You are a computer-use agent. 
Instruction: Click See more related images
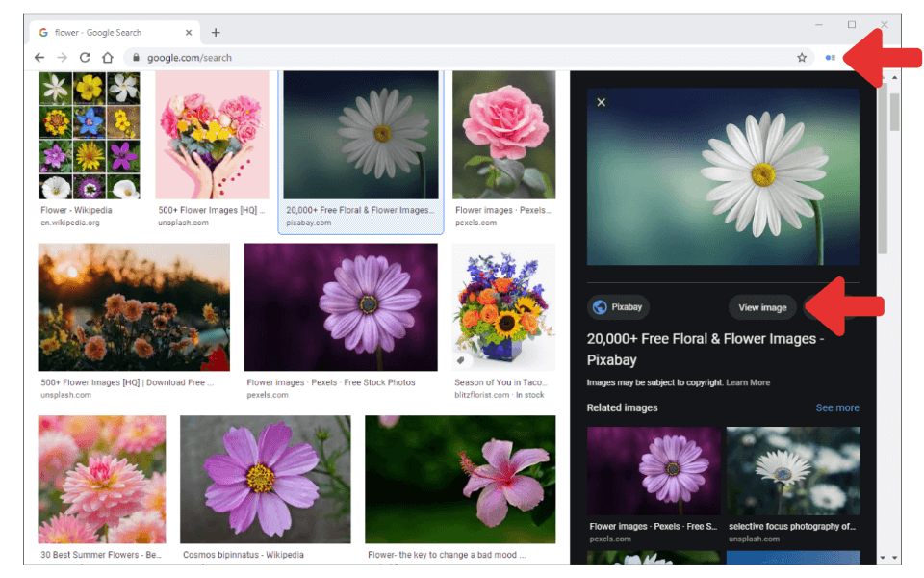(x=837, y=407)
